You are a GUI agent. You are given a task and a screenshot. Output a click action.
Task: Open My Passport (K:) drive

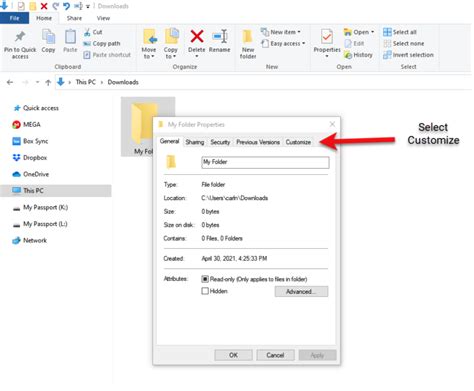(40, 207)
